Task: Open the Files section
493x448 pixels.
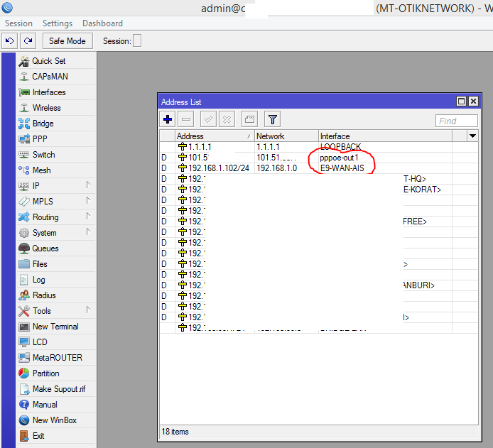Action: click(56, 264)
